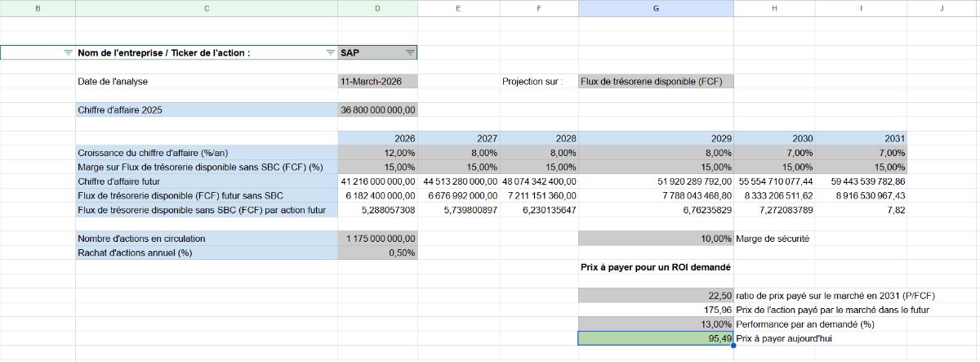The width and height of the screenshot is (980, 362).
Task: Select per-share value '7,272083789'
Action: [774, 210]
